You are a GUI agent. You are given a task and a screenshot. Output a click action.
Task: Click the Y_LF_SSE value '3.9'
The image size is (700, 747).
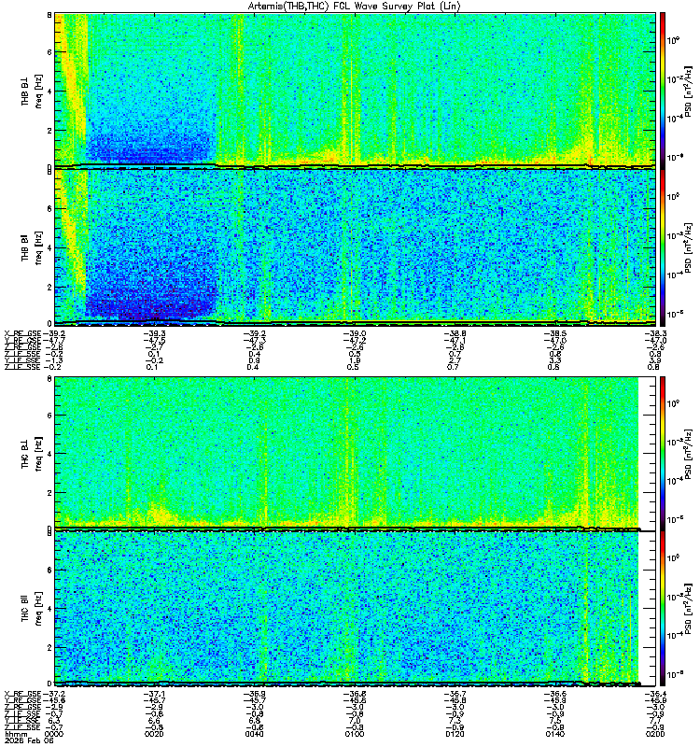tap(655, 360)
